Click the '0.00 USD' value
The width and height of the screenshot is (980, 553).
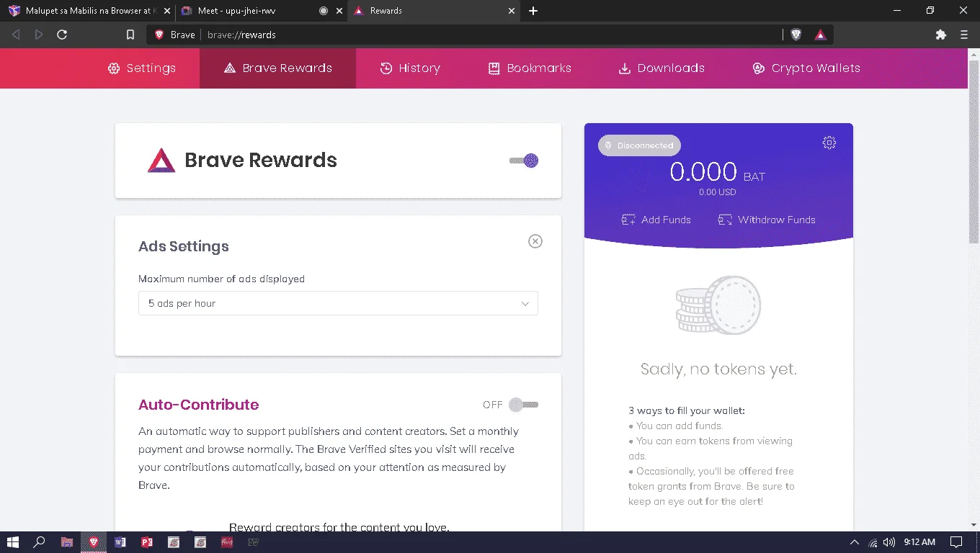coord(718,192)
